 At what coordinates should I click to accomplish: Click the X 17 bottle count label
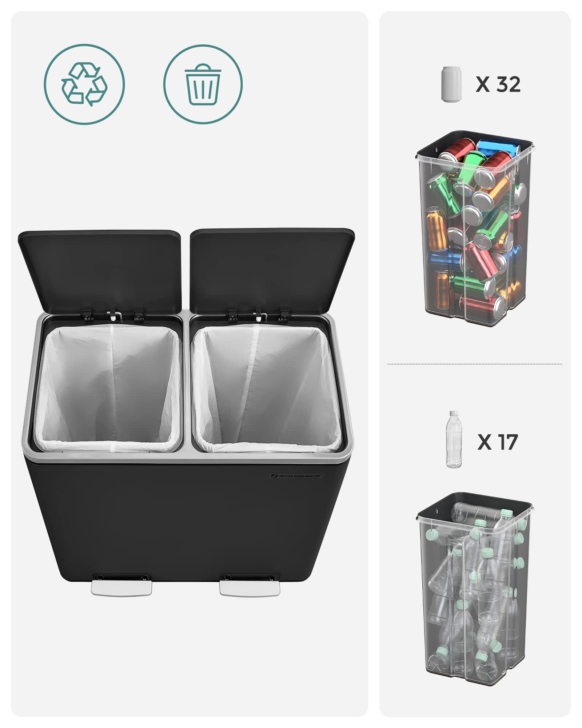[498, 442]
